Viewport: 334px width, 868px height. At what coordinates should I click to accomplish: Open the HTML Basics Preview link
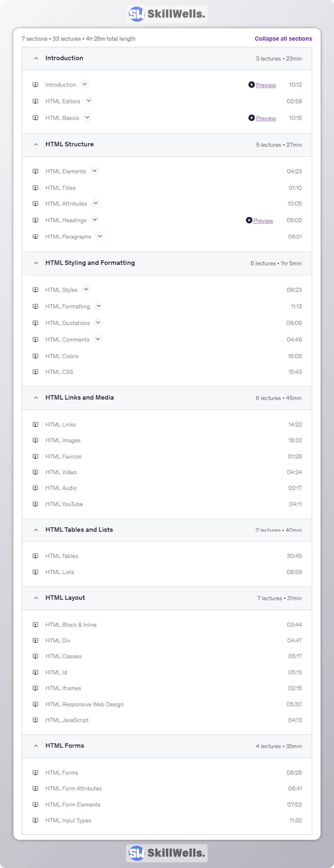pyautogui.click(x=266, y=118)
